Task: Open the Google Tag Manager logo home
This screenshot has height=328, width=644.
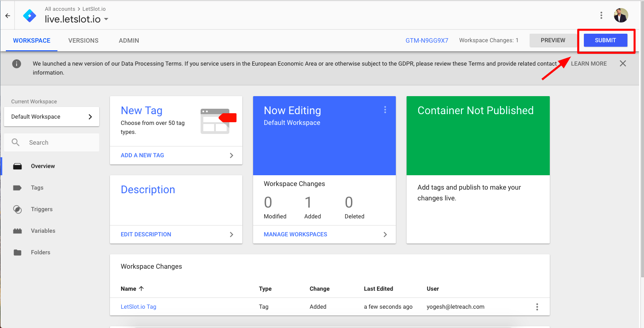Action: 30,16
